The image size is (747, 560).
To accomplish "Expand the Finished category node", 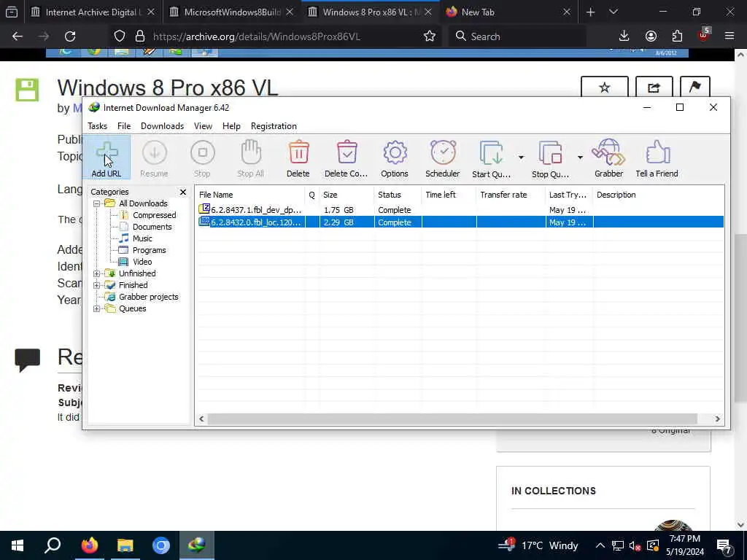I will [97, 285].
